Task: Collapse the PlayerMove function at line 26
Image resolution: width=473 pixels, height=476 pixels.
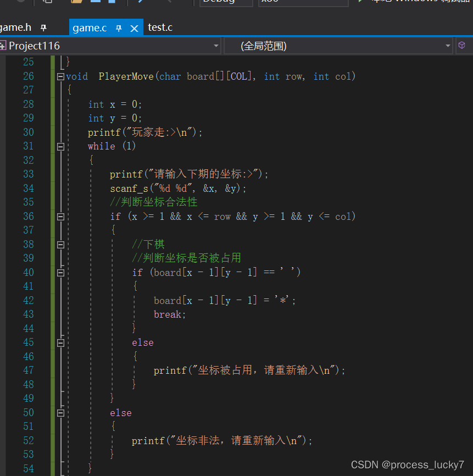Action: (x=60, y=76)
